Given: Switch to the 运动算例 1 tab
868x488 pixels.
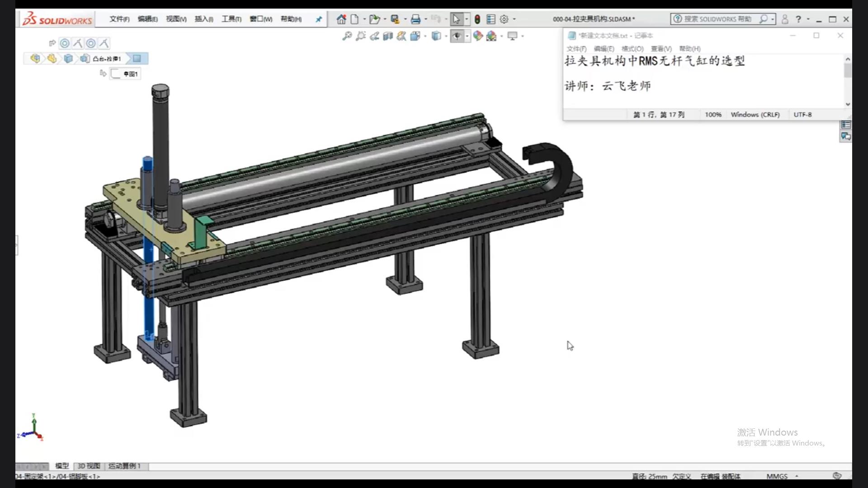Looking at the screenshot, I should pos(125,466).
